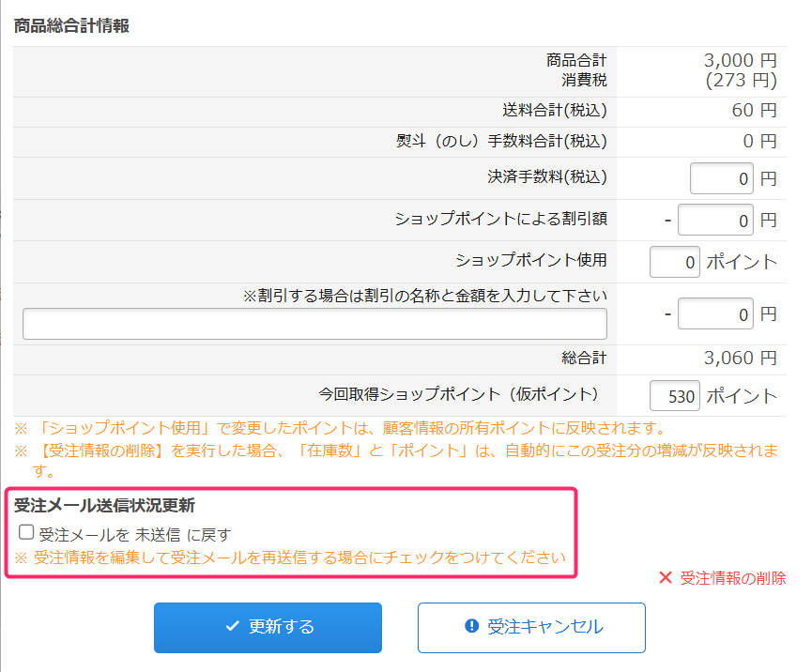The width and height of the screenshot is (812, 672).
Task: Select the ショップポイントによる割引額 input box
Action: click(x=715, y=221)
